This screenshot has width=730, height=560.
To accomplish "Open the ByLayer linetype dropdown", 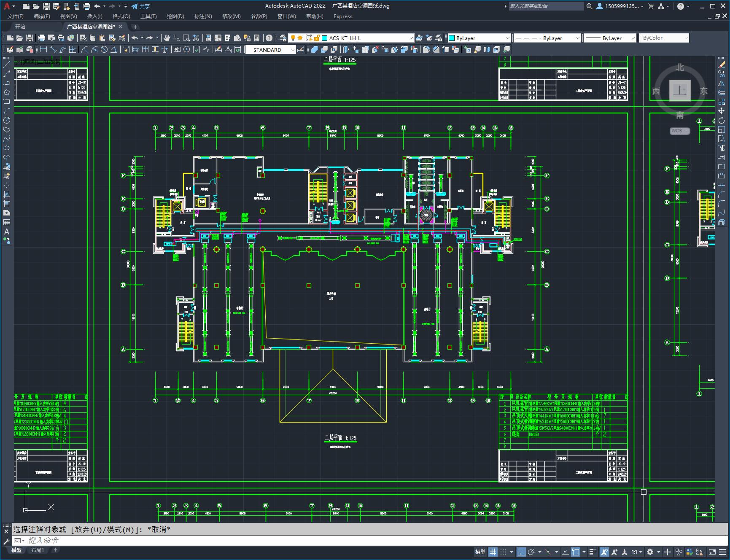I will [x=547, y=38].
